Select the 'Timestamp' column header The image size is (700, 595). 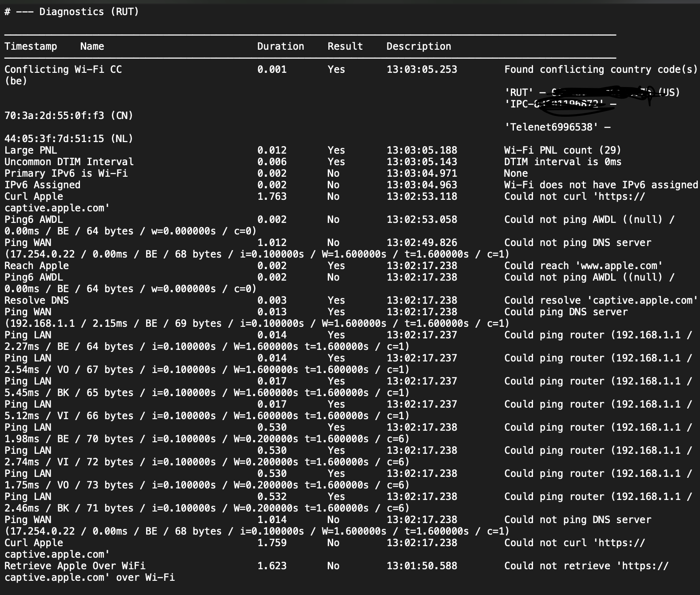tap(31, 46)
